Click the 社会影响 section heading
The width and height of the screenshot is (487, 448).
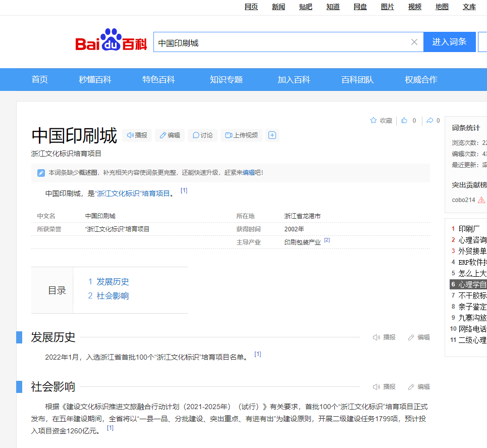pyautogui.click(x=53, y=386)
